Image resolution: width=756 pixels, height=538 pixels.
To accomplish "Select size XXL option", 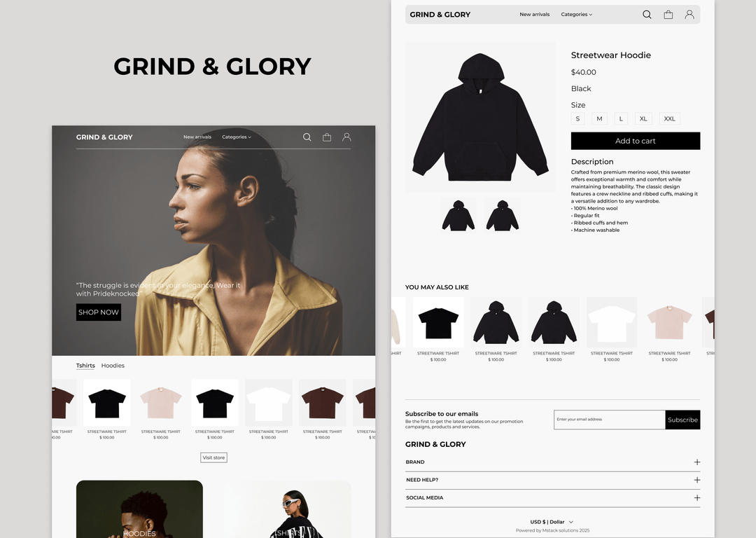I will pos(670,118).
